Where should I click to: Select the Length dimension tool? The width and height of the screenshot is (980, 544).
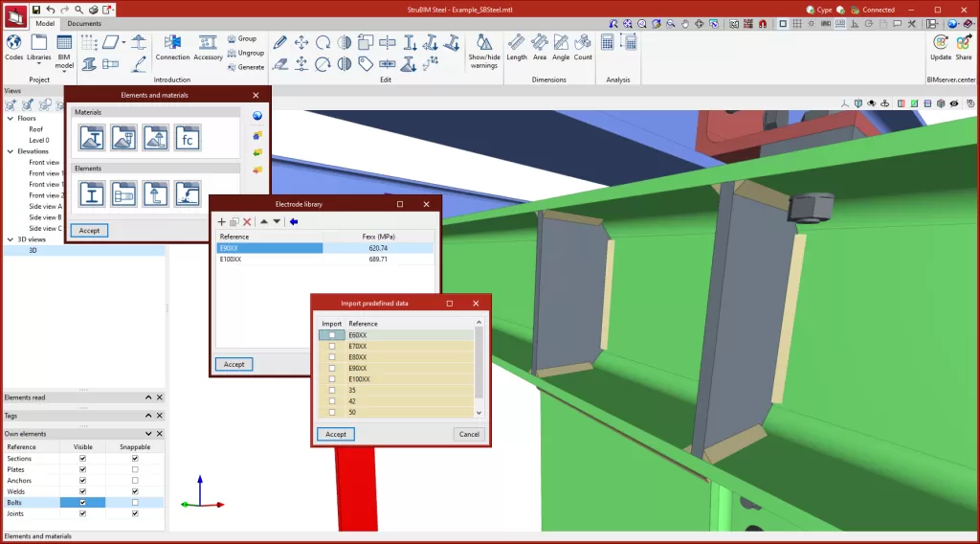pos(516,48)
